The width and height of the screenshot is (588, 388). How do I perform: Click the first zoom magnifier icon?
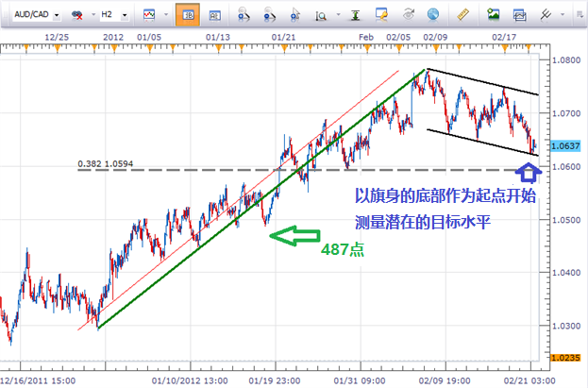pyautogui.click(x=244, y=16)
